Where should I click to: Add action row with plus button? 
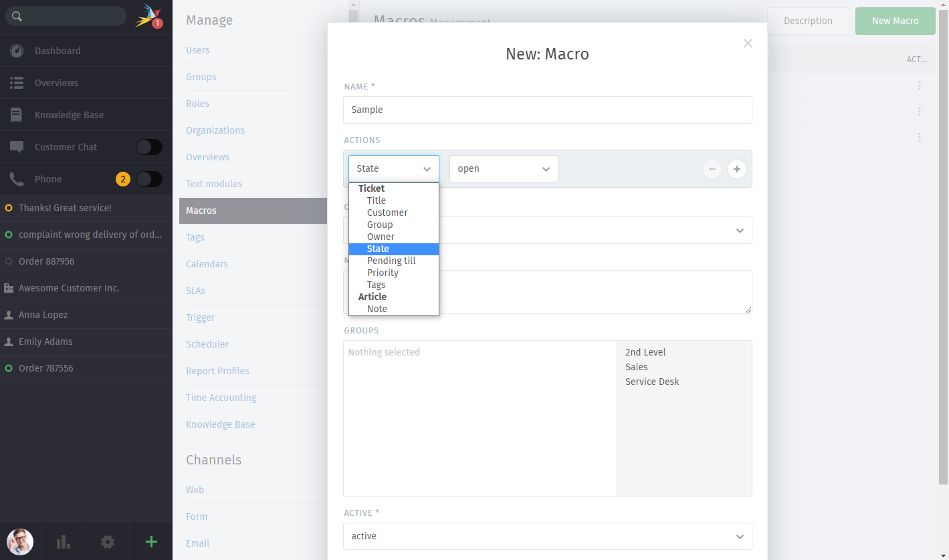tap(736, 169)
